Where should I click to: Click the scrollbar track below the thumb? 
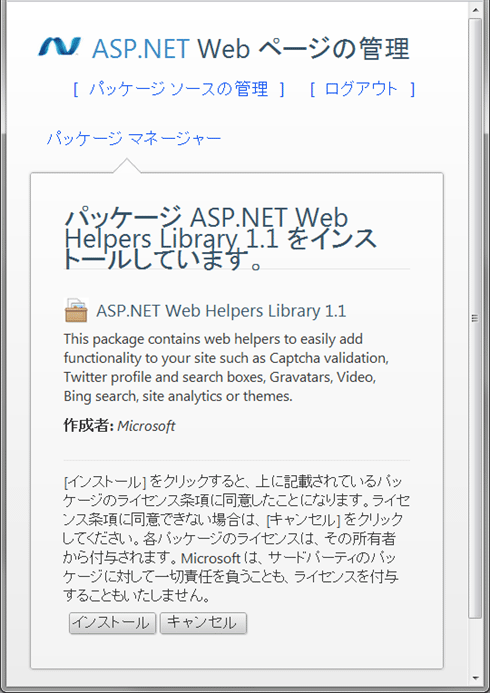click(x=475, y=643)
